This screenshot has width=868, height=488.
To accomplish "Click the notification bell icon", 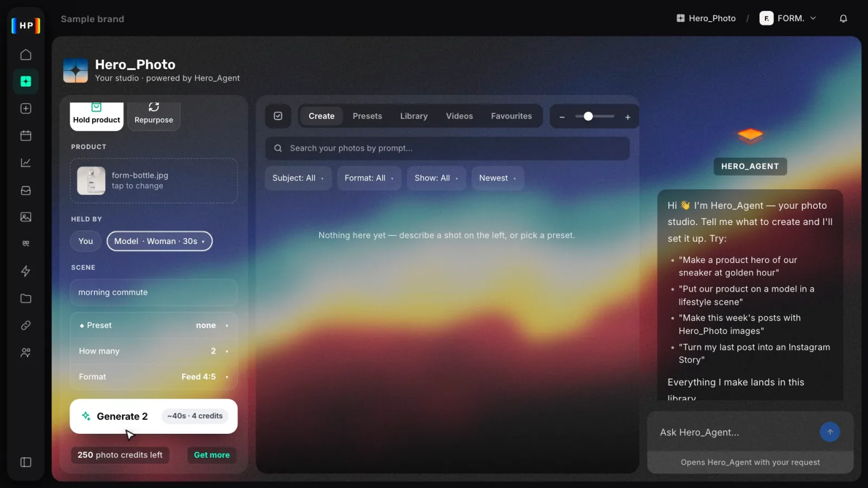I will 843,18.
